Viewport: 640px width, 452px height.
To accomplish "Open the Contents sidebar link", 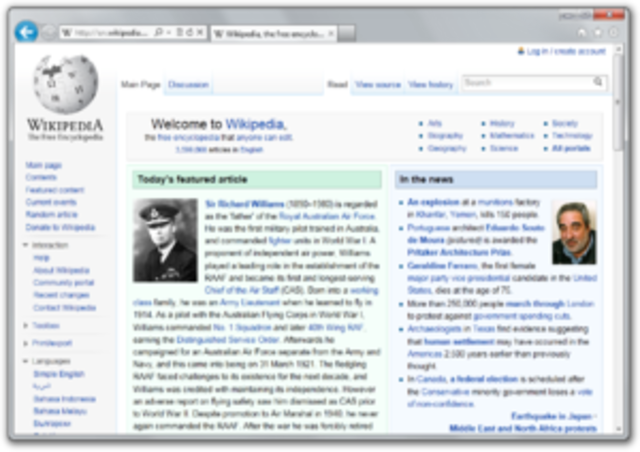I will (41, 177).
